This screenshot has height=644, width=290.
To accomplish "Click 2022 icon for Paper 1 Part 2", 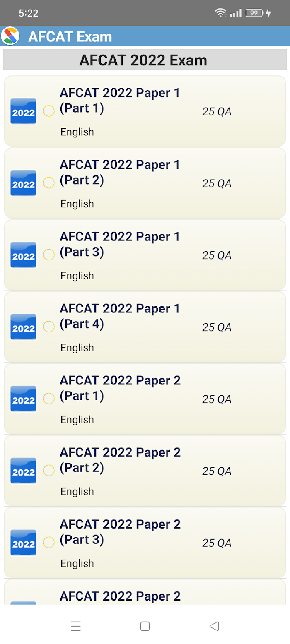I will (x=23, y=183).
